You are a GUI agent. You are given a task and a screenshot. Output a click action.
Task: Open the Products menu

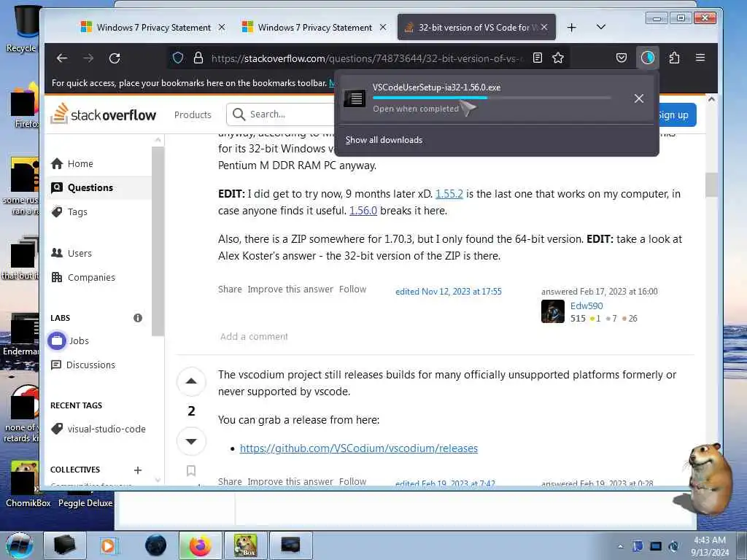pos(193,114)
